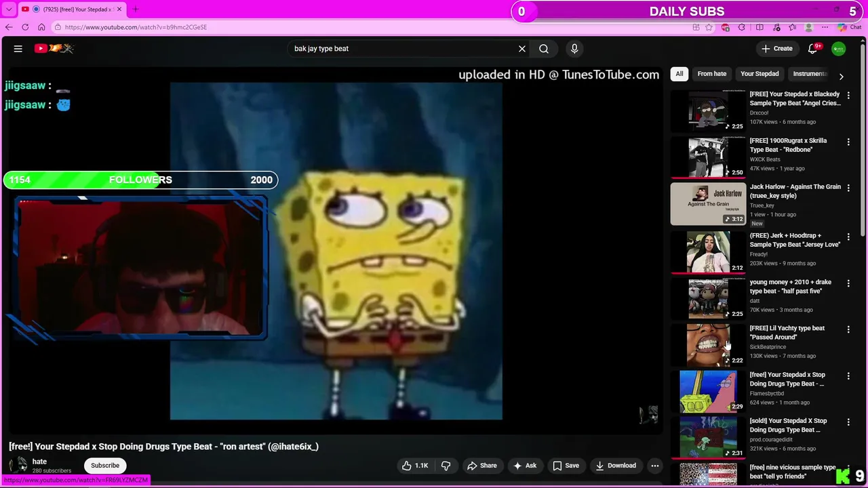Screen dimensions: 868x488
Task: Open Jack Harlow Against The Grain thumbnail
Action: click(708, 203)
